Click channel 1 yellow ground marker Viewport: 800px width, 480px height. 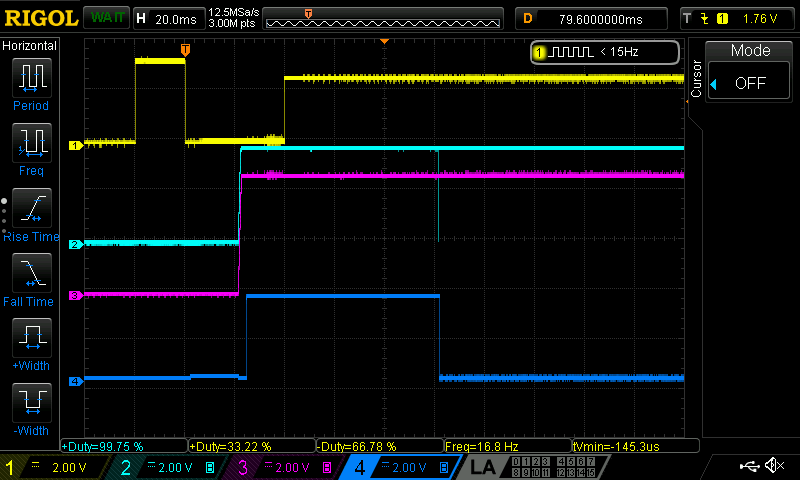point(76,145)
